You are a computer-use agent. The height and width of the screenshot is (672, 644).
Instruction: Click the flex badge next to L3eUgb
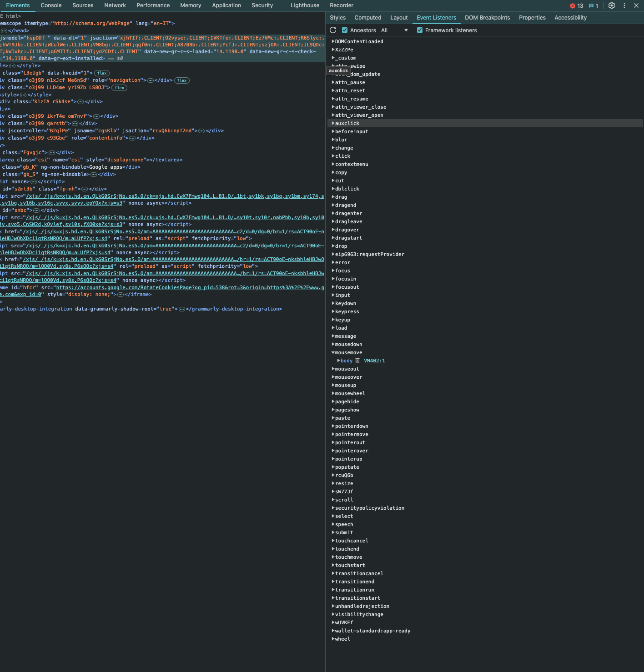102,73
